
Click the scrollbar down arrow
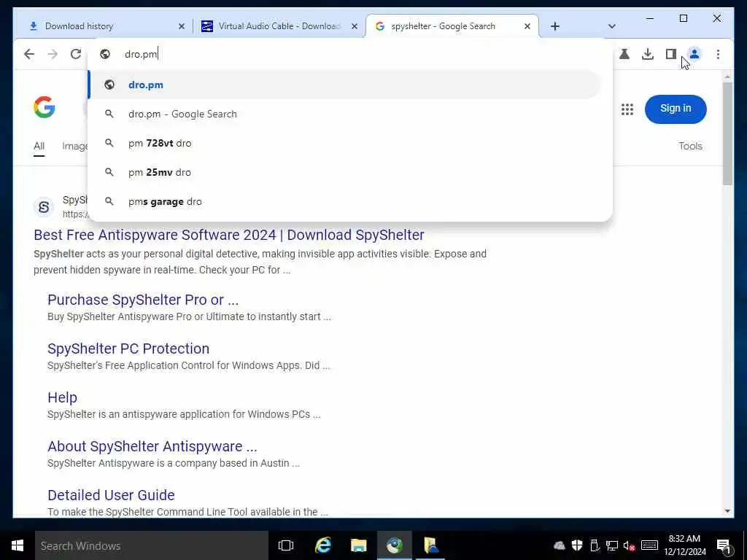point(727,511)
